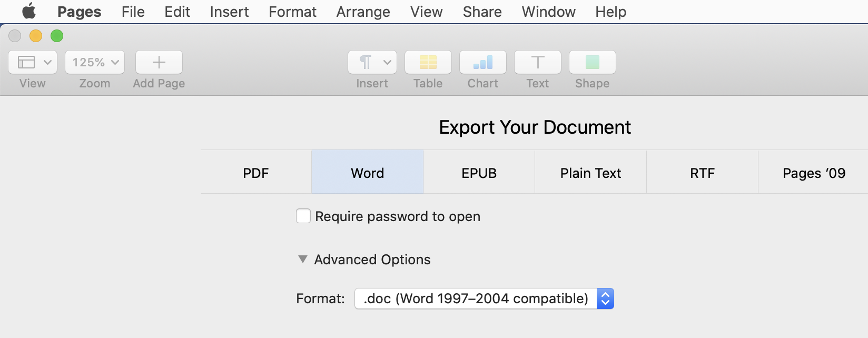Choose the Plain Text export tab

coord(590,173)
